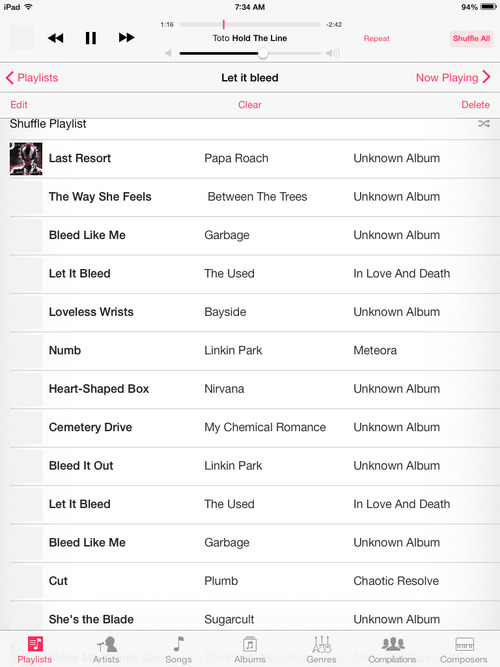Delete the Let it bleed playlist
Viewport: 500px width, 667px height.
coord(475,105)
